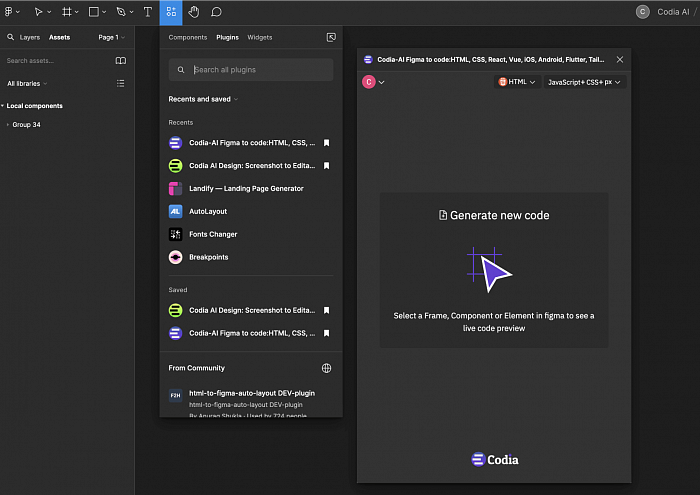Open the All libraries dropdown
This screenshot has width=700, height=495.
(x=27, y=83)
